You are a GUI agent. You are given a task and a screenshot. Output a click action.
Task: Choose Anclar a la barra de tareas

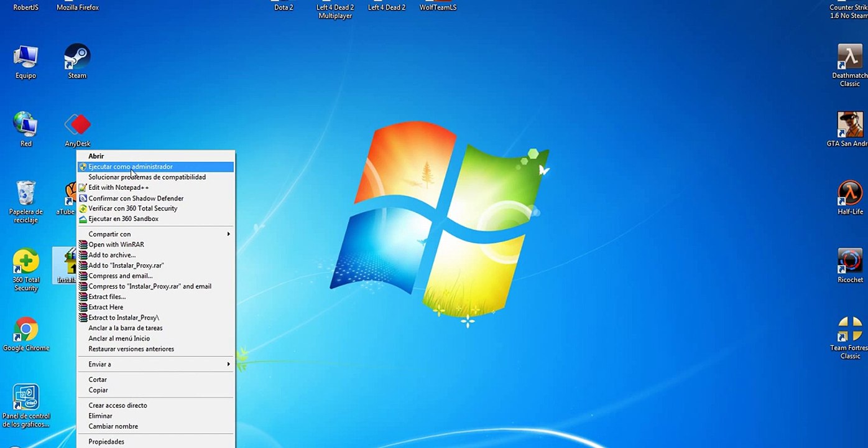[x=155, y=328]
